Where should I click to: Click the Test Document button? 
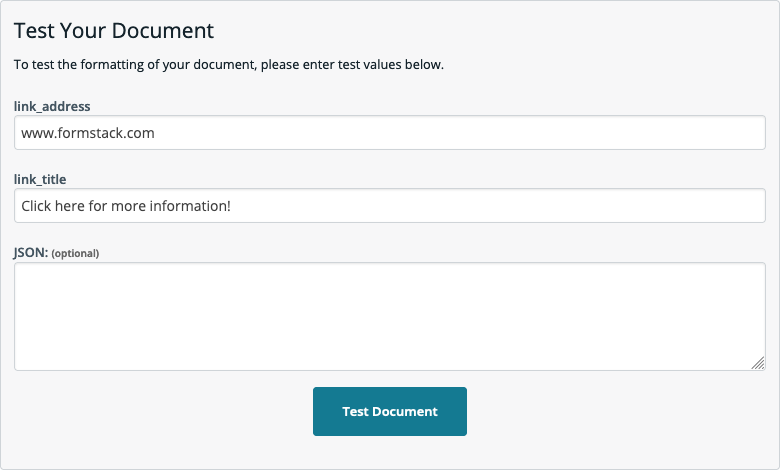click(x=389, y=411)
